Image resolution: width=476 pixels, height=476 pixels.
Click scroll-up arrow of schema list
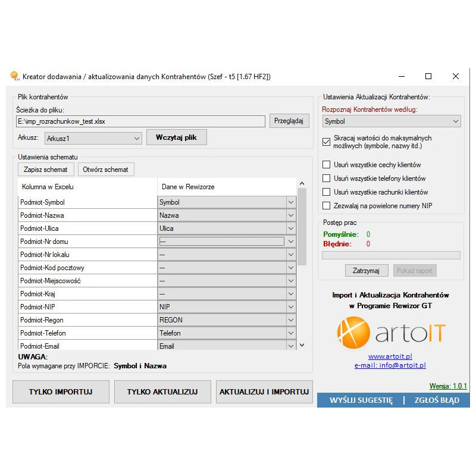click(x=302, y=184)
